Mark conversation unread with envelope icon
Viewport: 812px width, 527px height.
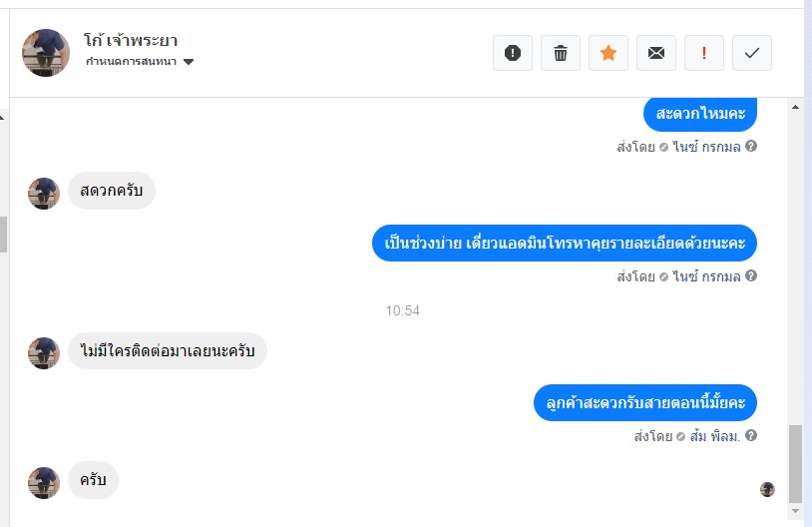[x=656, y=53]
